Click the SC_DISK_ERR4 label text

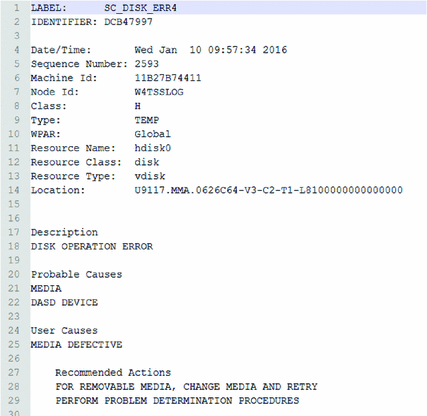pyautogui.click(x=140, y=8)
